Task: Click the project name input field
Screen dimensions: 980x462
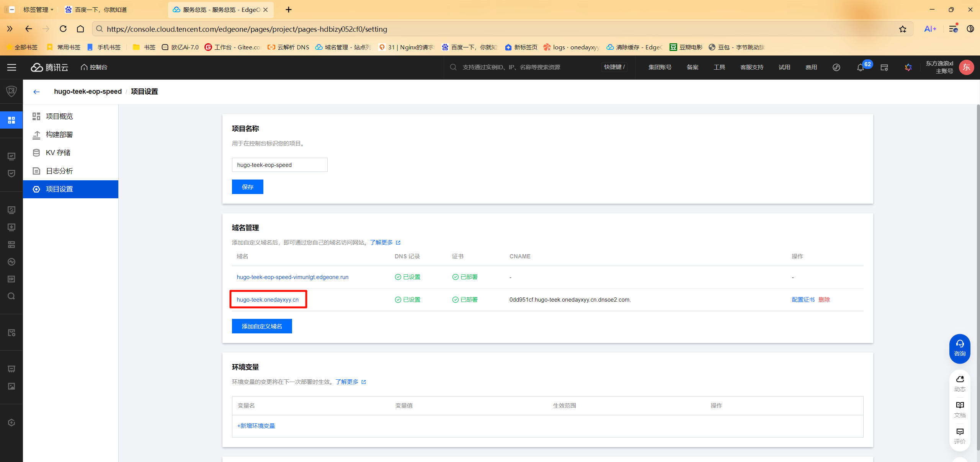Action: [279, 165]
